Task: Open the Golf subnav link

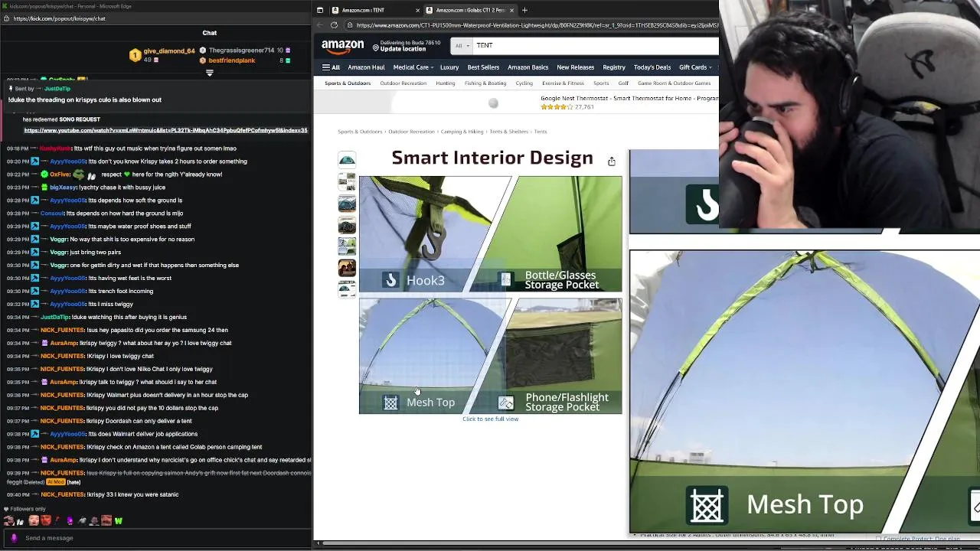Action: click(x=623, y=83)
